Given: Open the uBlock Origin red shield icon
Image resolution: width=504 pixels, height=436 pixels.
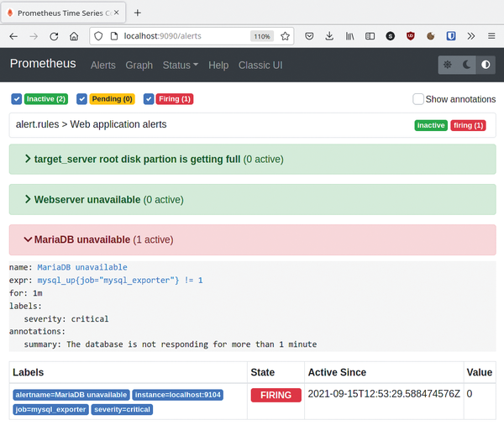Looking at the screenshot, I should coord(411,36).
